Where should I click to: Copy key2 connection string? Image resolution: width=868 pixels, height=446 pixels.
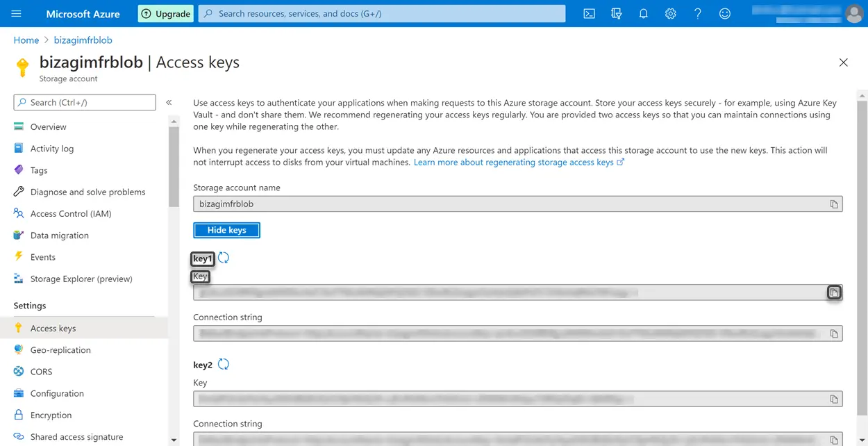pyautogui.click(x=834, y=440)
